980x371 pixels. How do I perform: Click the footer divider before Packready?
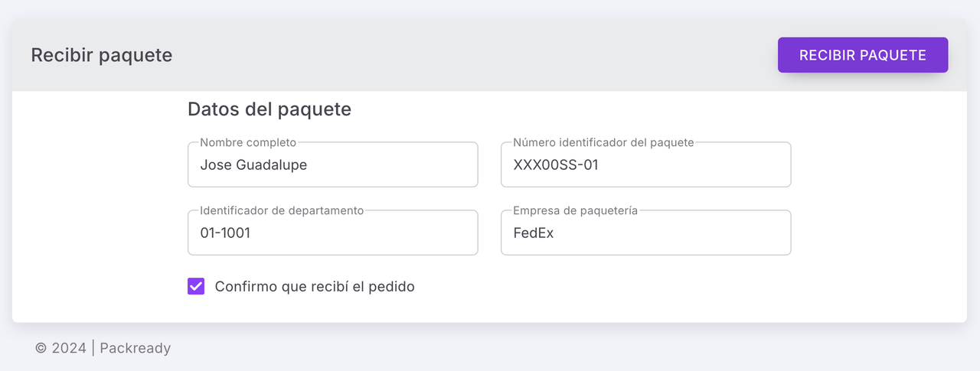(x=93, y=348)
